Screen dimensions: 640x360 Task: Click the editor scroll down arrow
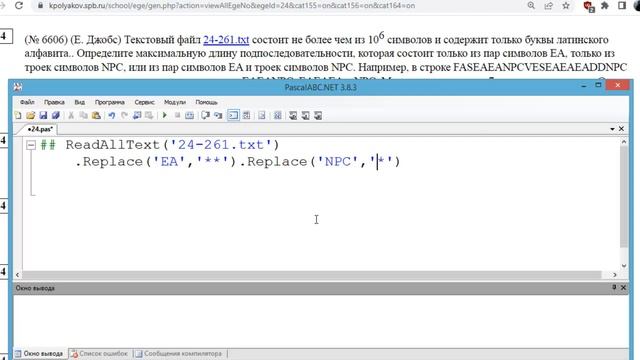click(624, 266)
